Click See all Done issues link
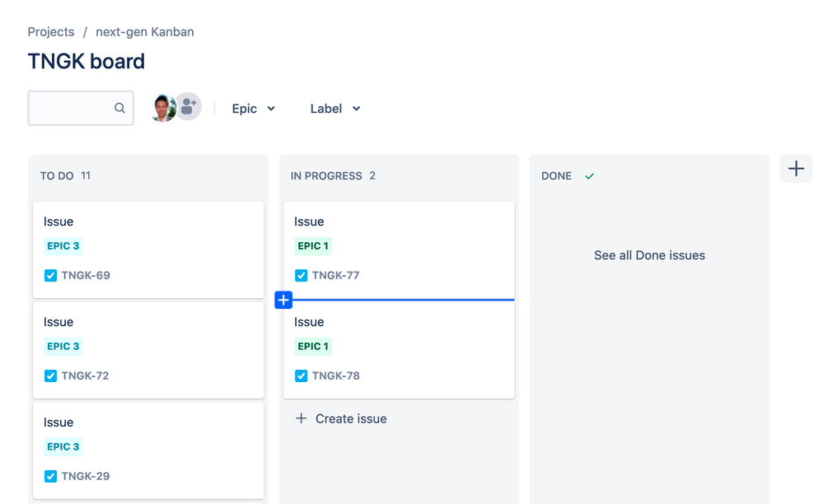 [649, 255]
